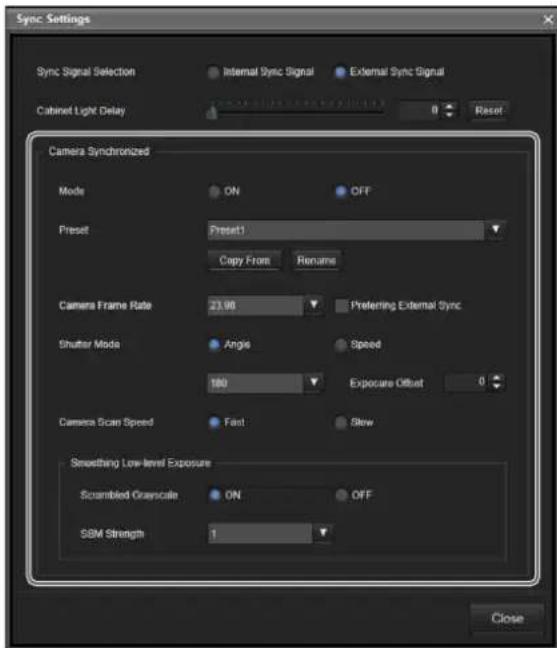Click the Copy From button
This screenshot has width=557, height=648.
(244, 260)
